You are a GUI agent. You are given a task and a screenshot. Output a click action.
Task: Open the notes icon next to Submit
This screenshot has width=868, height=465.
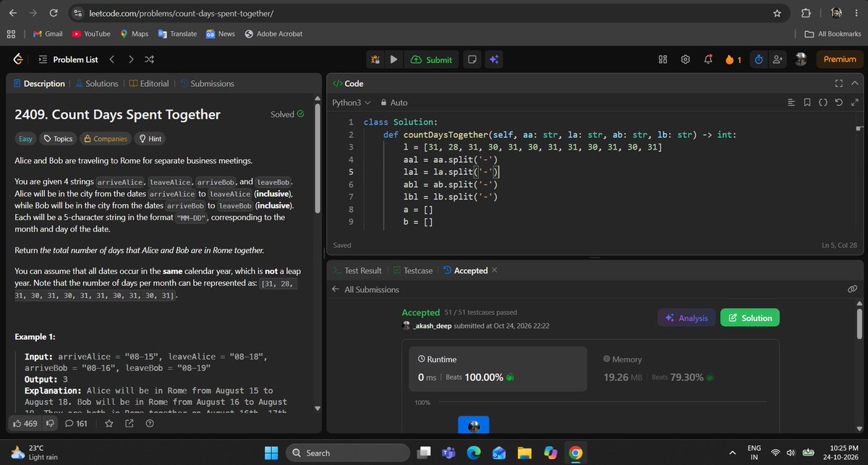coord(472,59)
